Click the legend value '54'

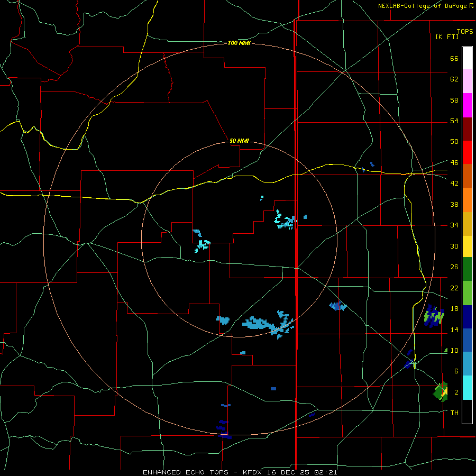454,121
